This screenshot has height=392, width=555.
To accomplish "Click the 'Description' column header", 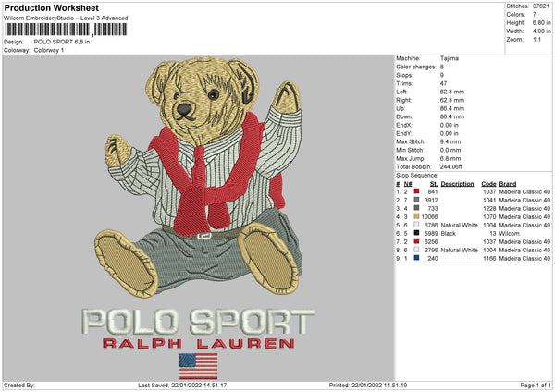I will (x=457, y=184).
